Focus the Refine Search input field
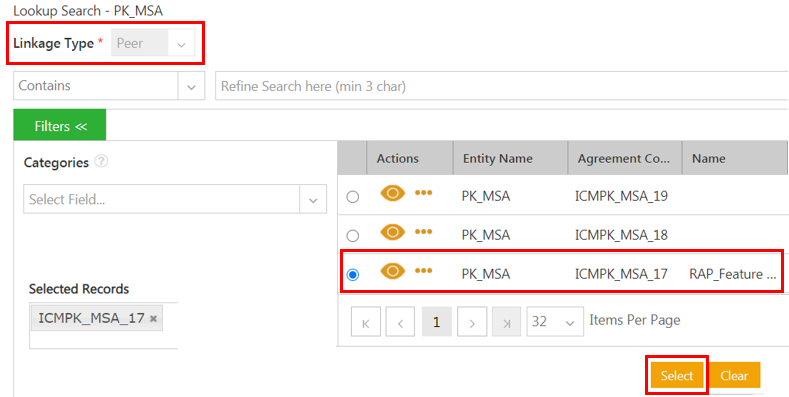The width and height of the screenshot is (789, 397). click(x=502, y=86)
